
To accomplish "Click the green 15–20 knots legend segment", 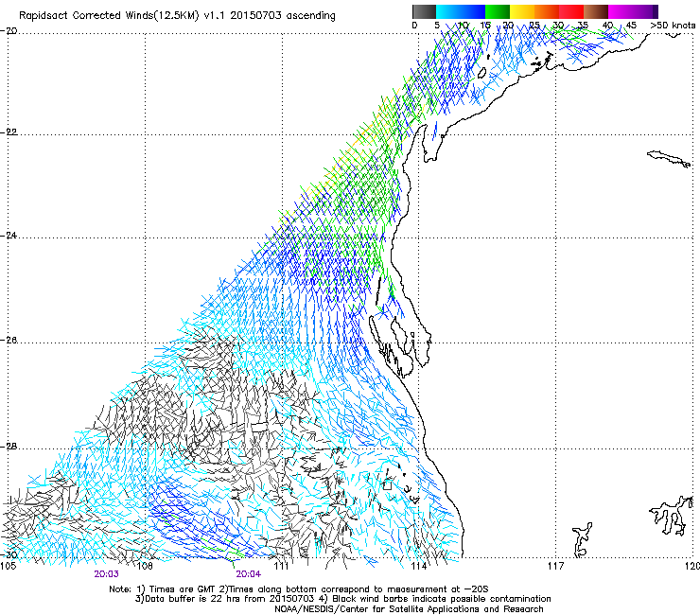I will point(498,11).
